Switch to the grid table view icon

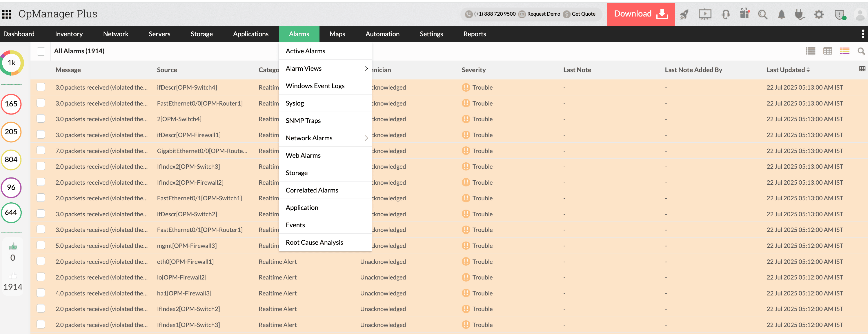pos(828,51)
